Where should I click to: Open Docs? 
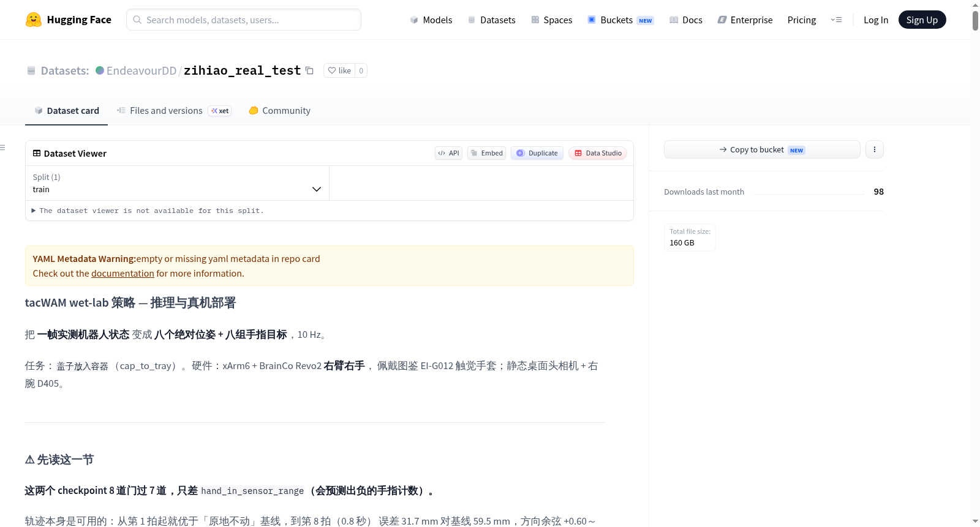(686, 20)
